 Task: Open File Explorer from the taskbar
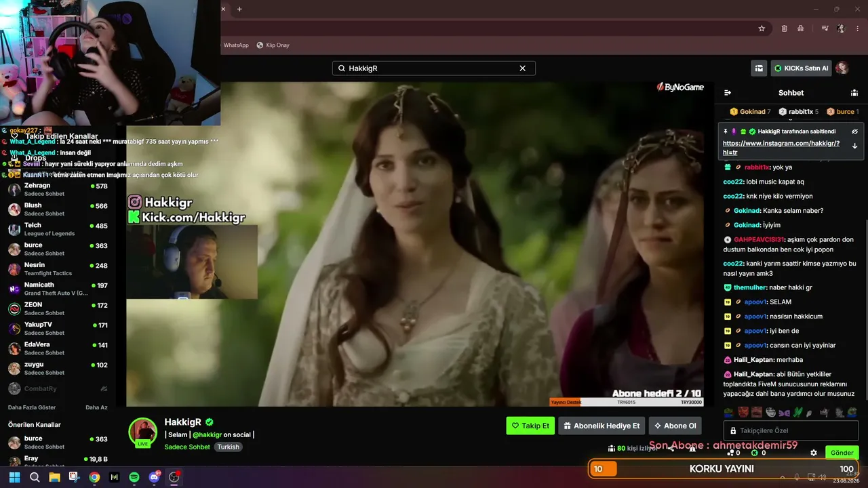tap(54, 477)
